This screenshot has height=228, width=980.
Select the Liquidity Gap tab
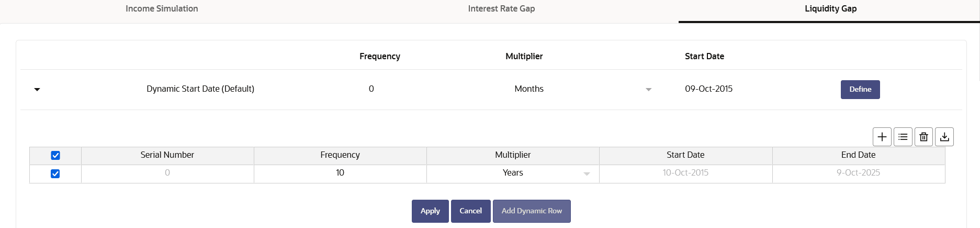tap(830, 9)
